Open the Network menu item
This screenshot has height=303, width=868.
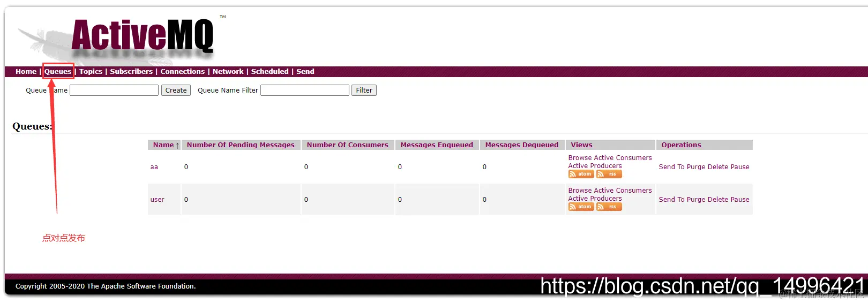pos(228,71)
